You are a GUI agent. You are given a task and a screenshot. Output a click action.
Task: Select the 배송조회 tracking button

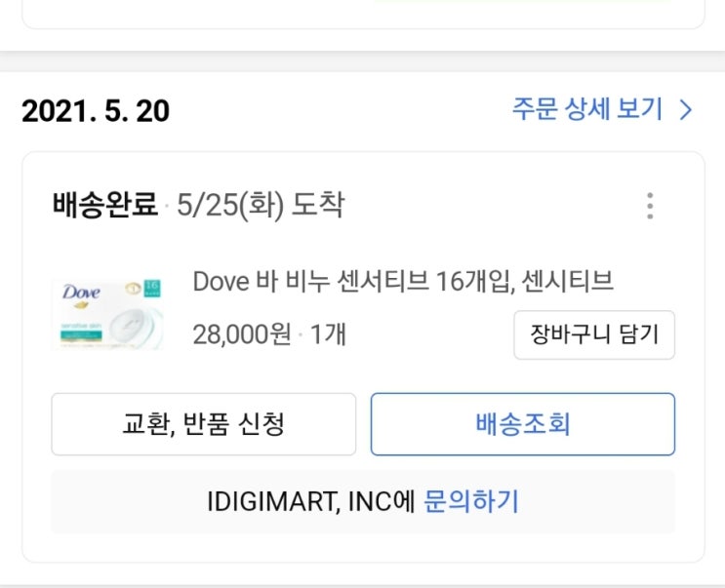click(x=522, y=424)
